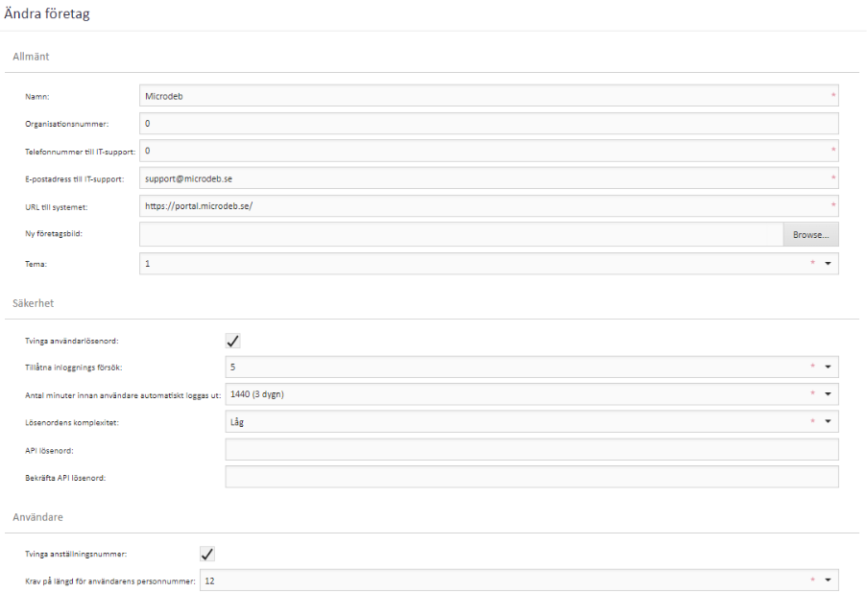Click the Ändra företag page title
Viewport: 867px width, 616px height.
coord(47,13)
